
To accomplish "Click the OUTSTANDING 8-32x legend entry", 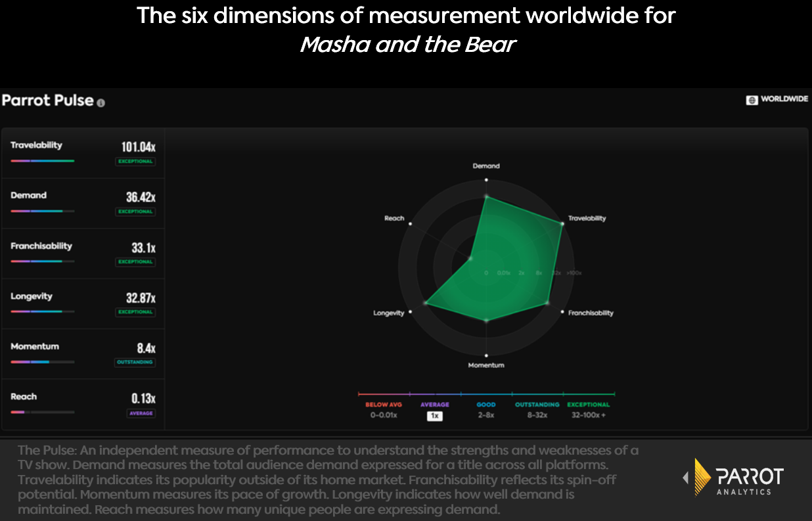I will coord(537,410).
